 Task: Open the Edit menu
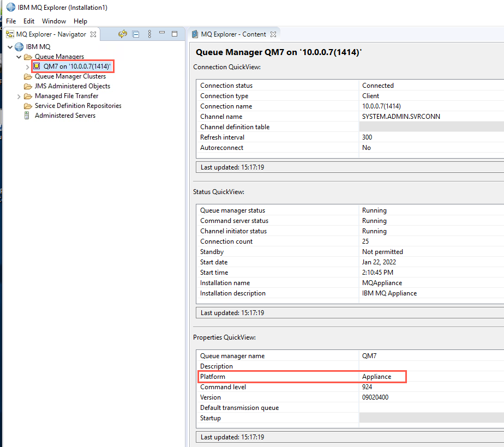click(x=28, y=21)
